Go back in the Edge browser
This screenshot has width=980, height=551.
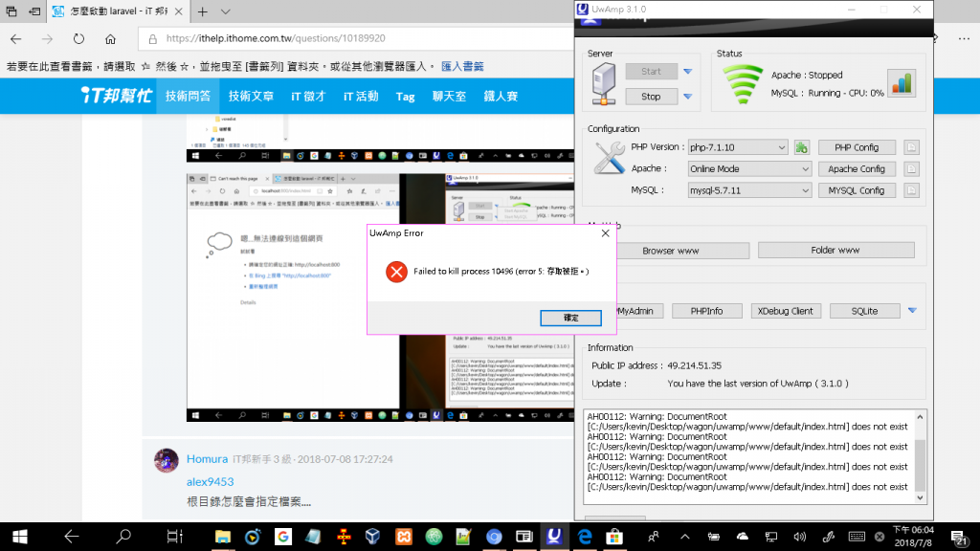point(15,38)
